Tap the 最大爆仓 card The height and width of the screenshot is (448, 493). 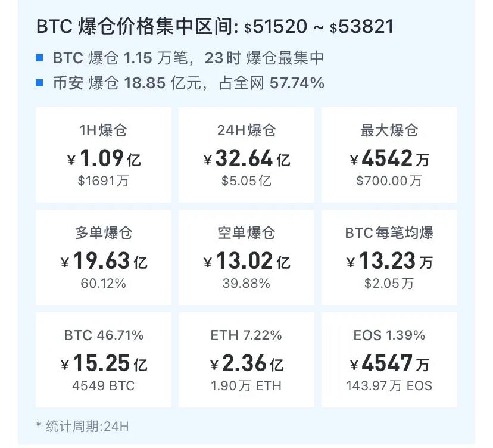coord(389,155)
